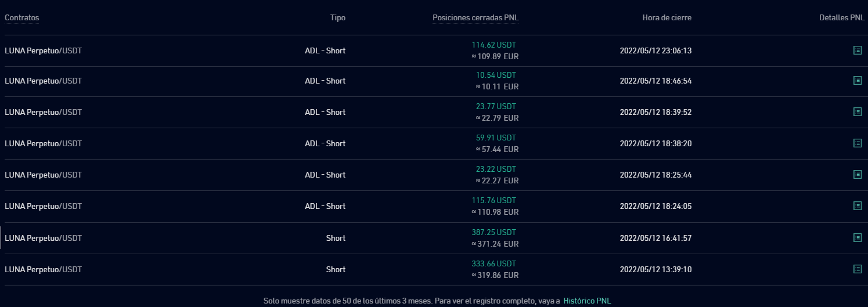Image resolution: width=868 pixels, height=307 pixels.
Task: Open LUNA Perpetuo/USDT contract in first row
Action: point(44,50)
